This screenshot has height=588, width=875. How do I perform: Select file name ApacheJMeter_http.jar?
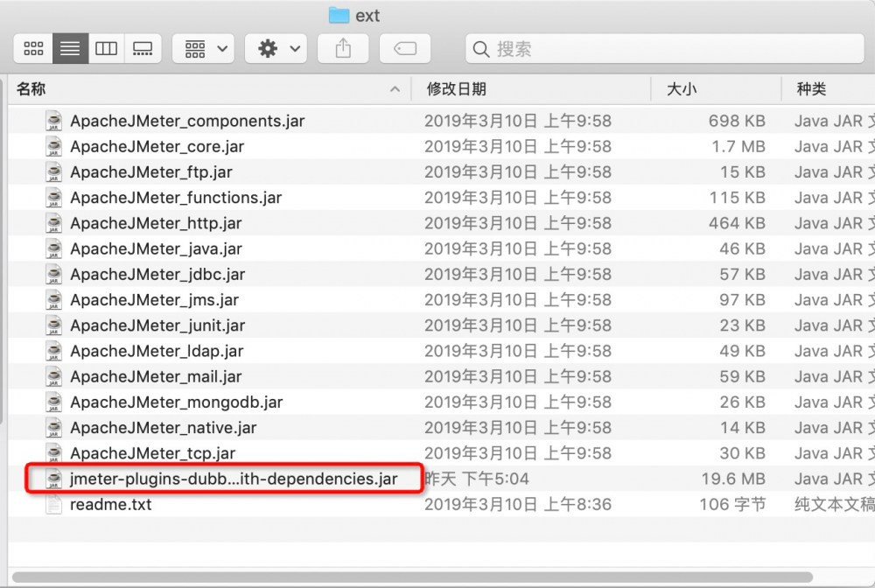tap(157, 224)
